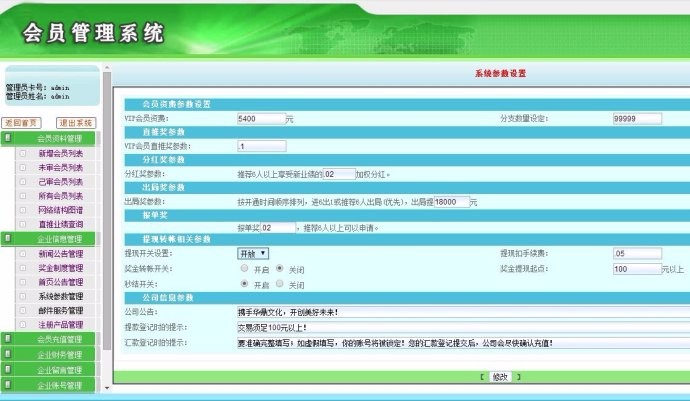Click the small icon left of 注册产品管理
This screenshot has height=401, width=690.
[22, 324]
